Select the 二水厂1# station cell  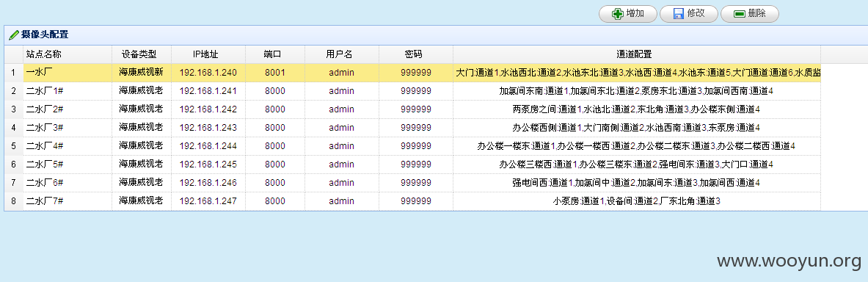pos(68,91)
